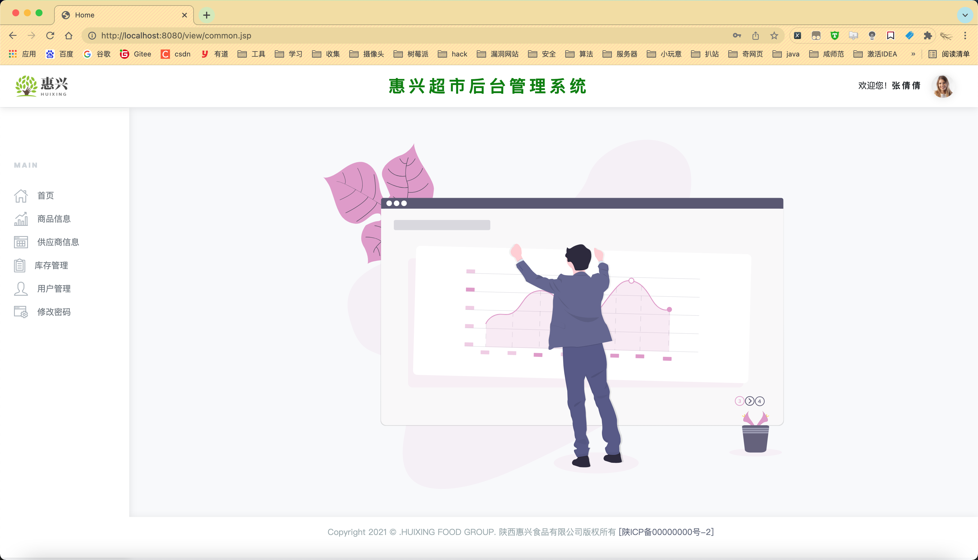Bookmark this page with the star
Image resolution: width=978 pixels, height=560 pixels.
pyautogui.click(x=774, y=36)
